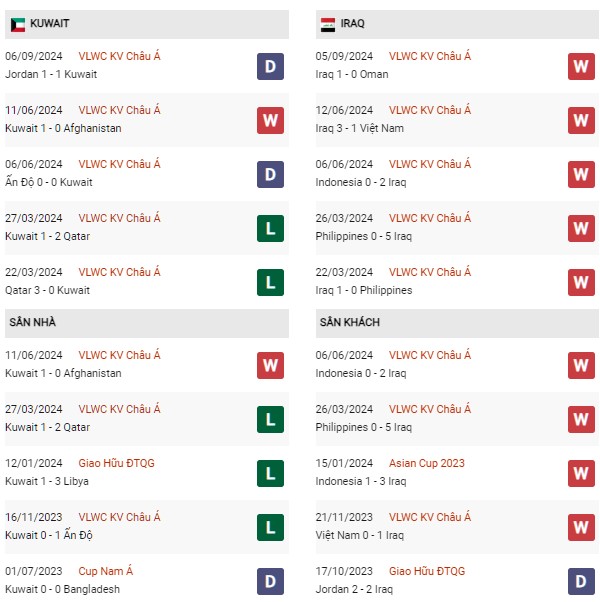Open the SÂN KHÁCH section header
This screenshot has height=602, width=600.
tap(349, 323)
